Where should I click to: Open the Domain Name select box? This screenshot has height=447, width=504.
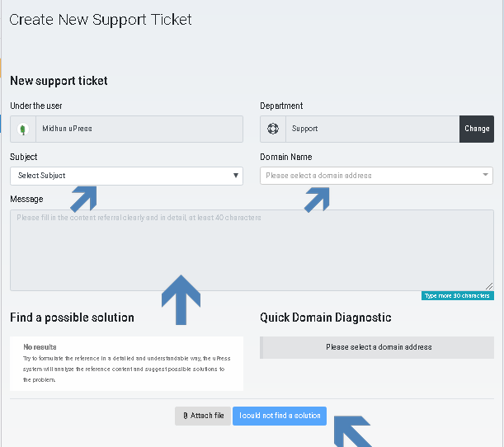pyautogui.click(x=376, y=176)
